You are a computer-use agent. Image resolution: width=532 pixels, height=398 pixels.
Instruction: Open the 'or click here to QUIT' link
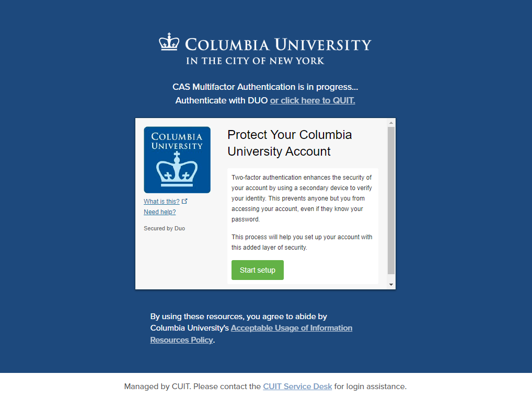[313, 100]
